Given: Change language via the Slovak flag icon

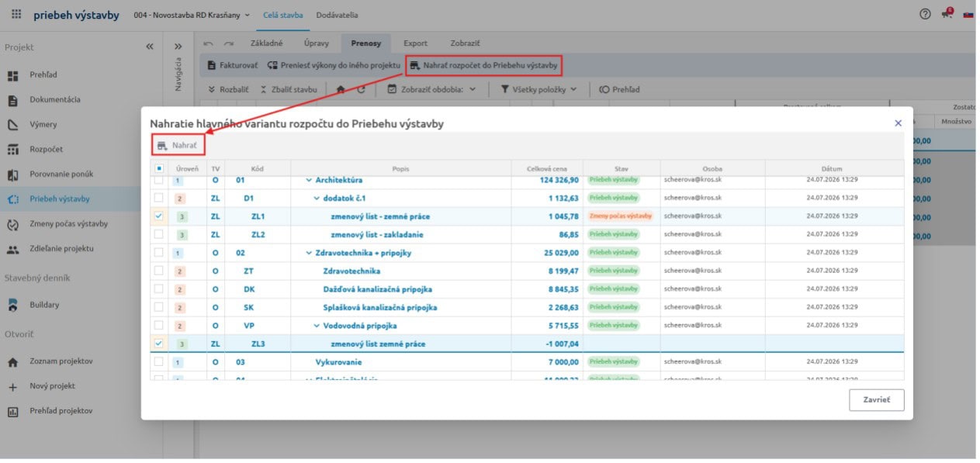Looking at the screenshot, I should [968, 15].
